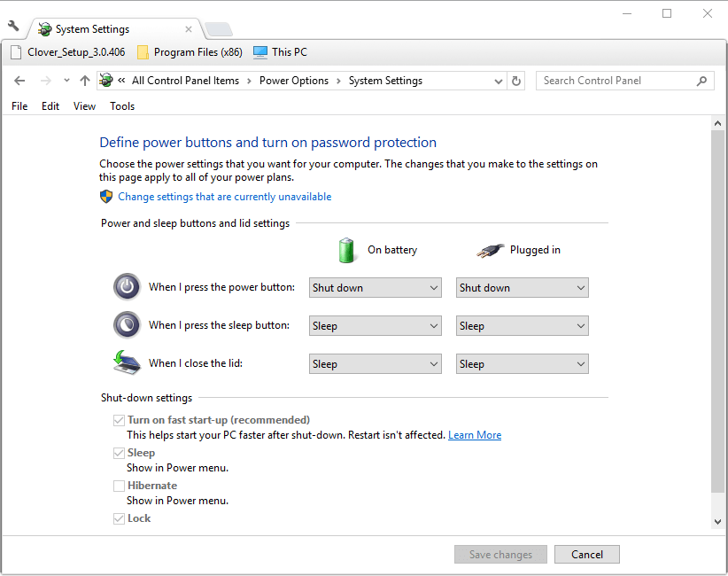Expand the arrow after Power Options
The width and height of the screenshot is (728, 576).
[x=339, y=81]
